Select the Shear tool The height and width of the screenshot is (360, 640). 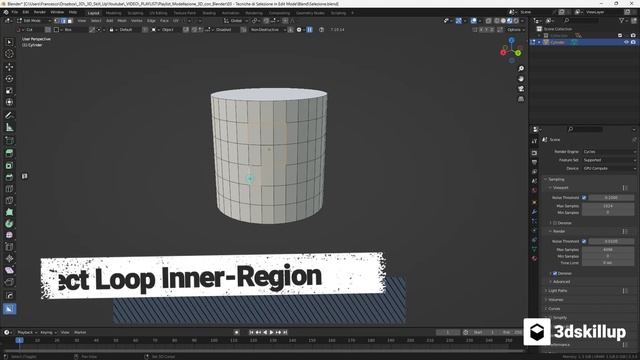click(x=9, y=270)
